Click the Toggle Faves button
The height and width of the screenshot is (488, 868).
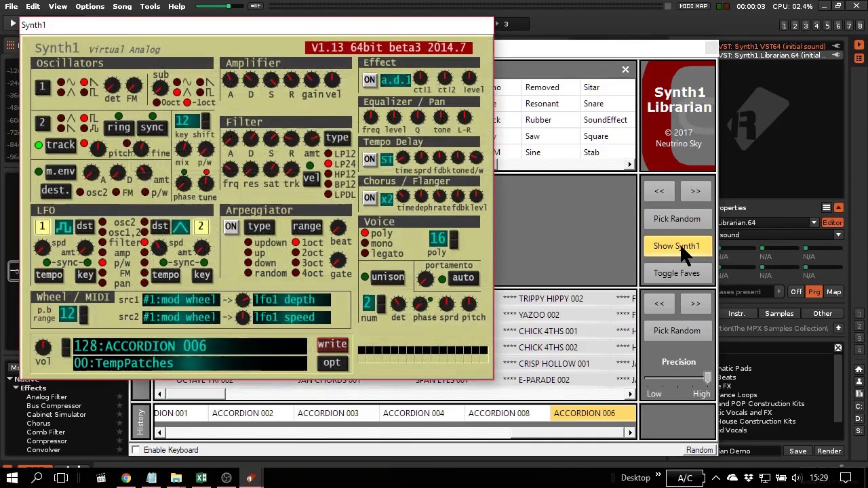click(x=677, y=273)
